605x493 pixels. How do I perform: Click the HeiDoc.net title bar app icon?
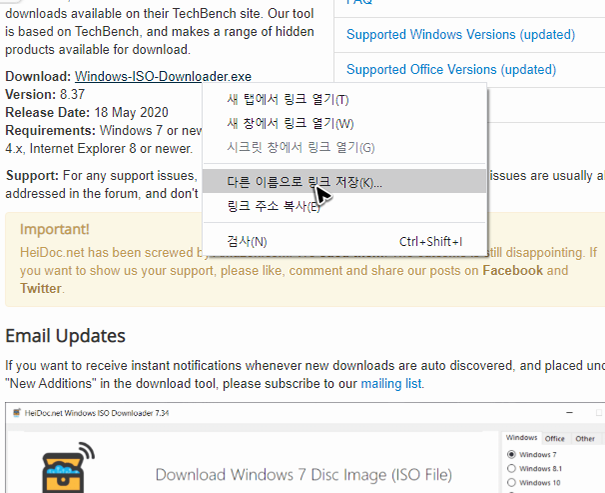[17, 413]
